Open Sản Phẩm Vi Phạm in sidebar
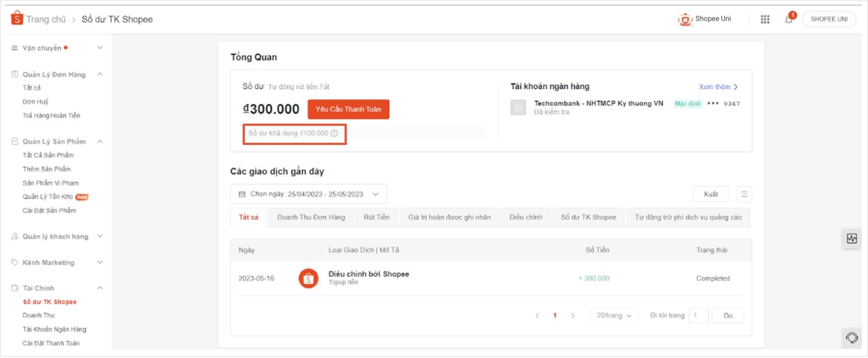Viewport: 868px width, 358px height. (x=50, y=183)
